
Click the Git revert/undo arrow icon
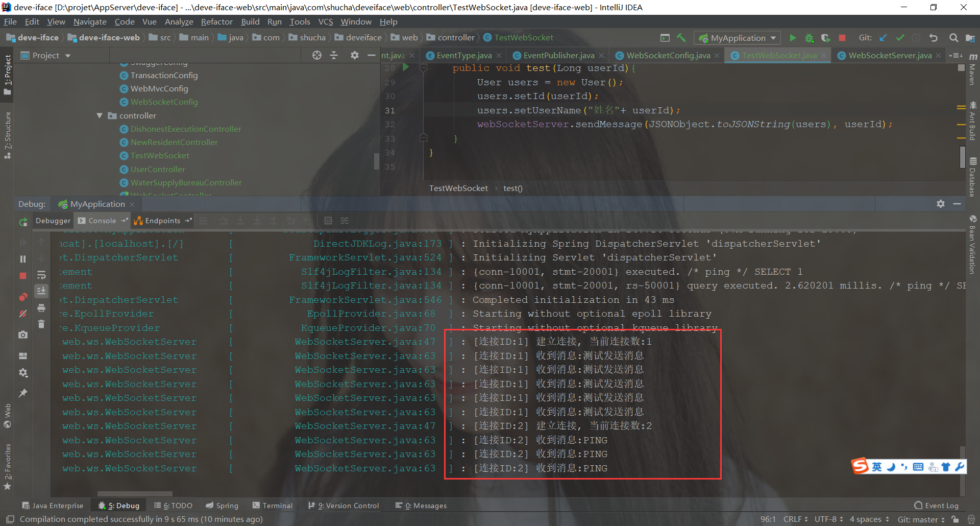point(934,38)
